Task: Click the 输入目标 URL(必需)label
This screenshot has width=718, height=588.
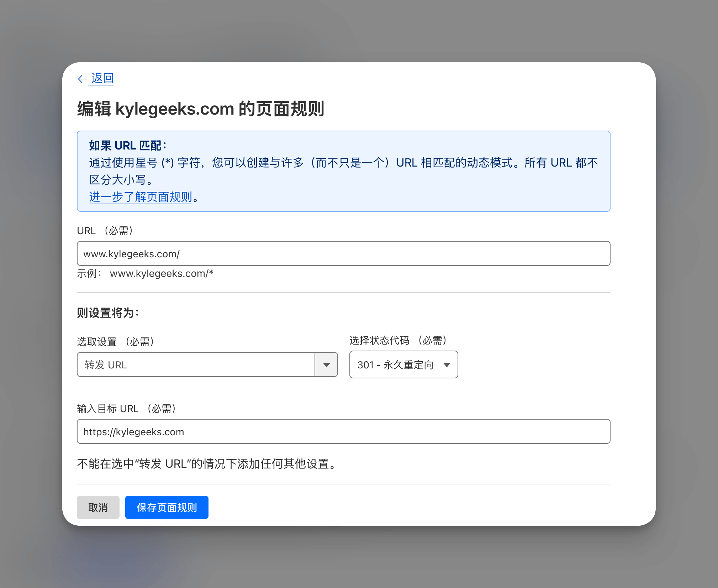Action: tap(127, 409)
